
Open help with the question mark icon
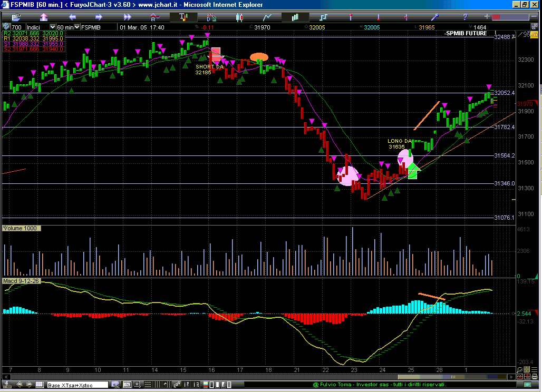pyautogui.click(x=464, y=17)
